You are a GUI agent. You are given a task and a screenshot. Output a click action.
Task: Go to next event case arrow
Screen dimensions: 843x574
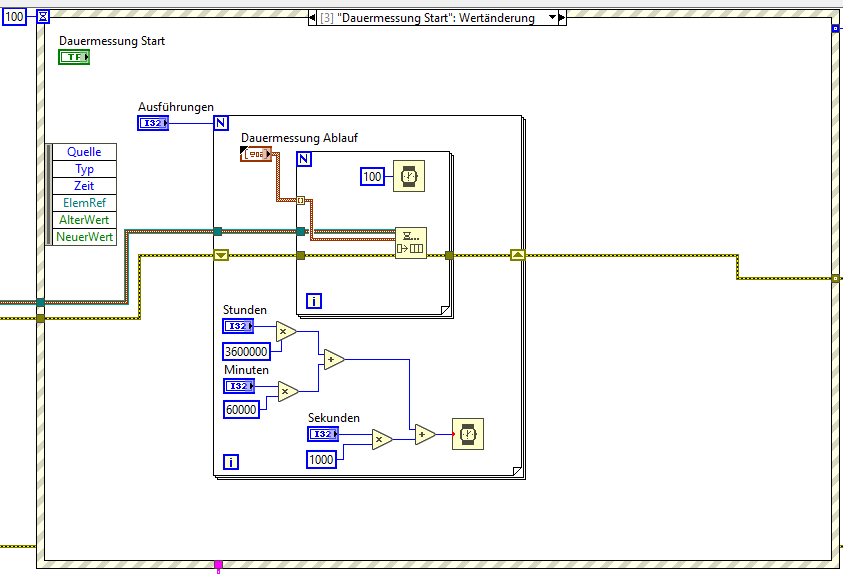pos(562,18)
